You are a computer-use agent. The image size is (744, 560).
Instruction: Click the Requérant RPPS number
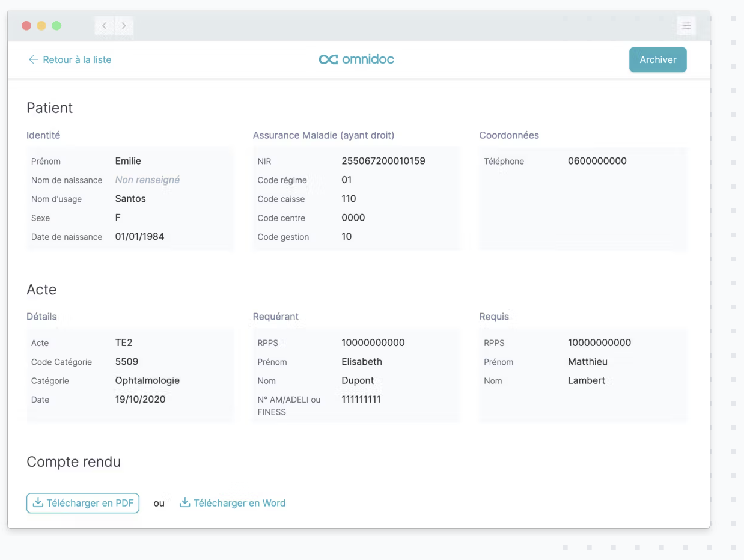tap(373, 343)
